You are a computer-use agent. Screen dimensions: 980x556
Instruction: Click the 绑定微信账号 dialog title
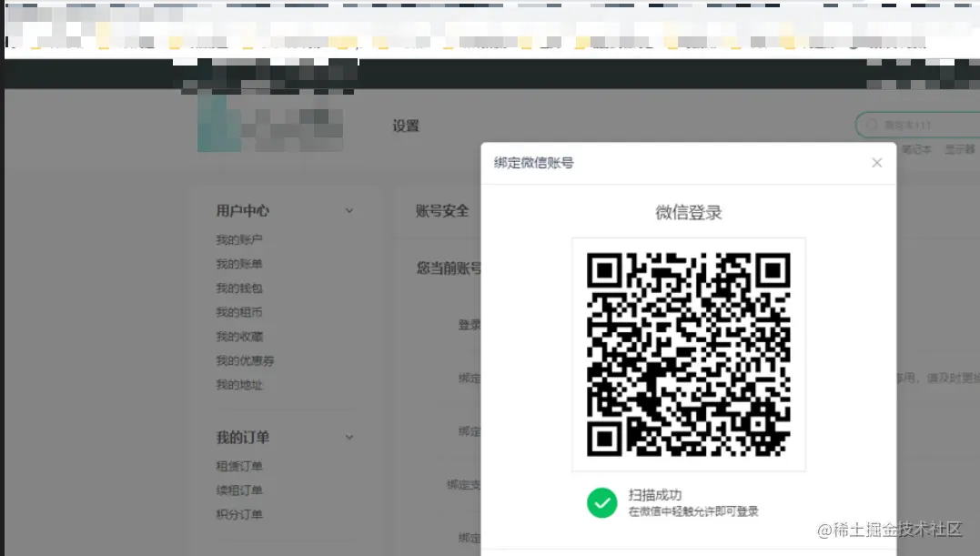(534, 163)
